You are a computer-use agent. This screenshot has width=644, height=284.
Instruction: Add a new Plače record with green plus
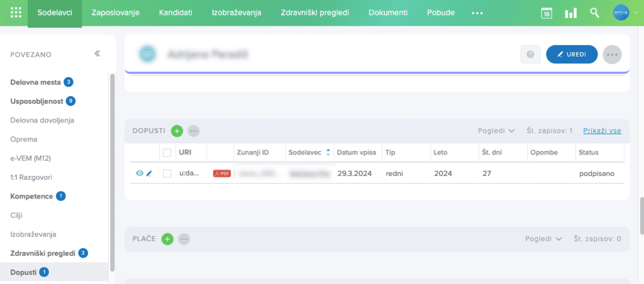pos(167,239)
